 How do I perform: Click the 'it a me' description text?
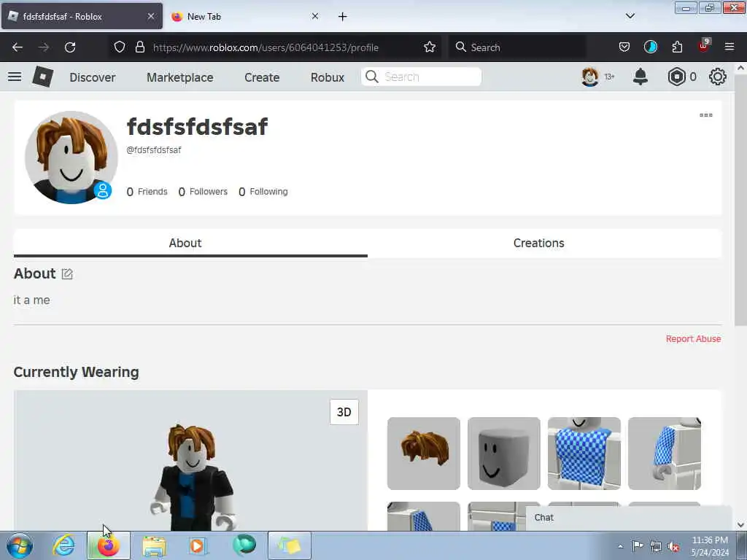31,300
